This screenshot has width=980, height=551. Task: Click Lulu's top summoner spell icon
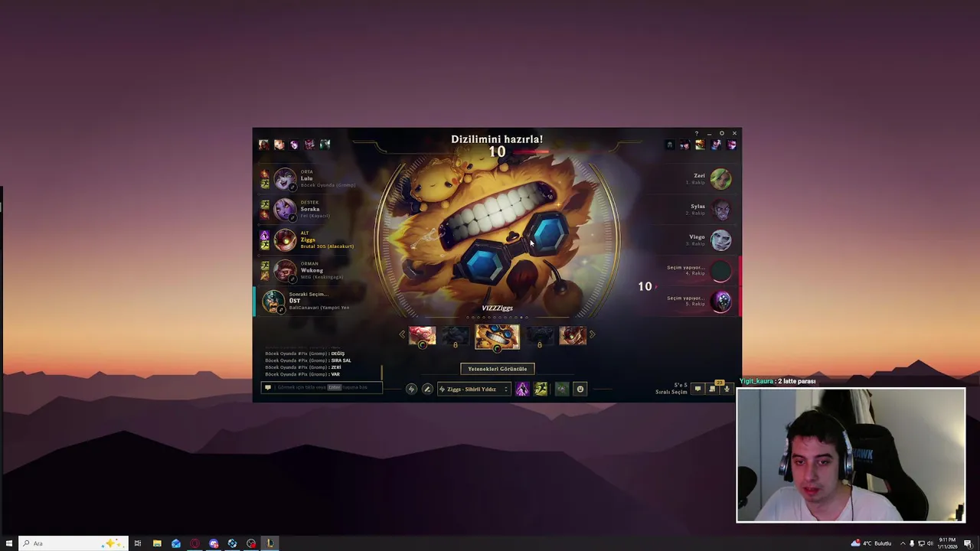coord(265,175)
